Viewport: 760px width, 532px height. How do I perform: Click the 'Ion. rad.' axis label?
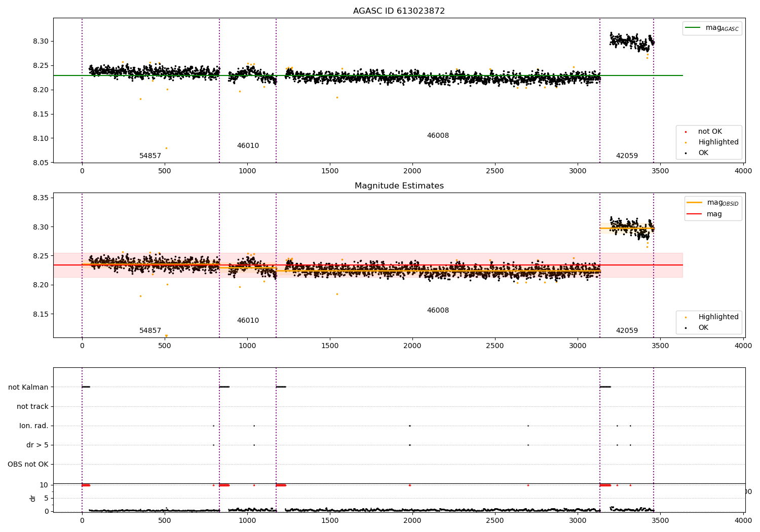[x=34, y=426]
